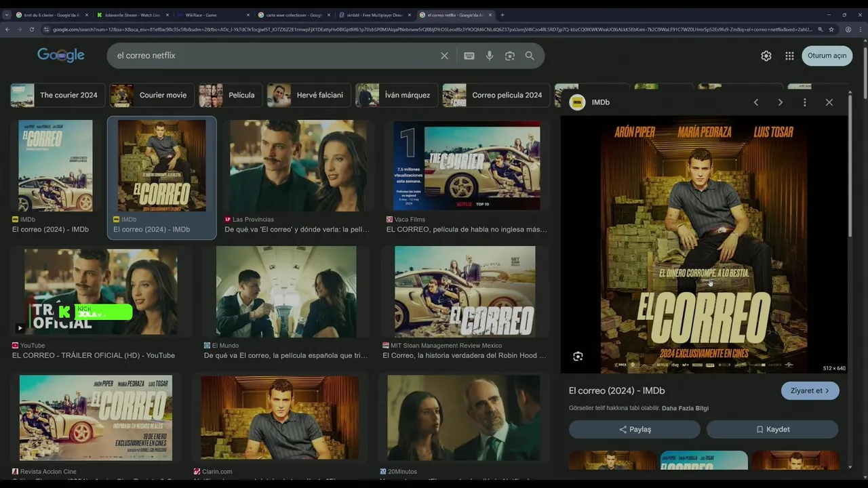Open the on-screen keyboard icon in search bar
The image size is (868, 488).
pyautogui.click(x=469, y=56)
